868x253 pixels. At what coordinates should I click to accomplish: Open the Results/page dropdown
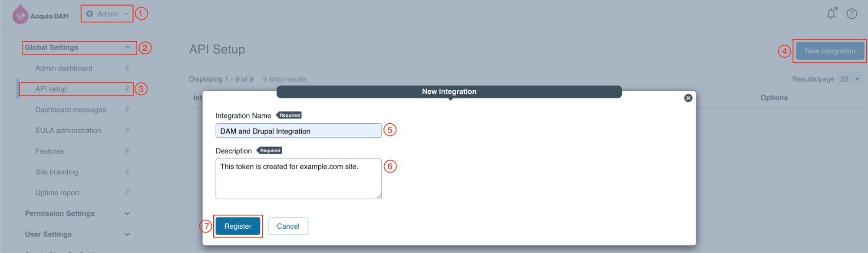click(849, 79)
